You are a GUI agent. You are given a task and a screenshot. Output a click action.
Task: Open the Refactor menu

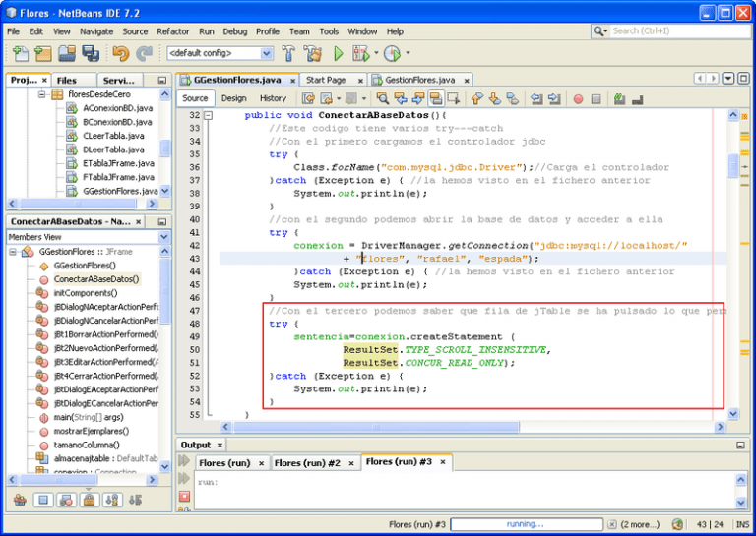coord(173,31)
